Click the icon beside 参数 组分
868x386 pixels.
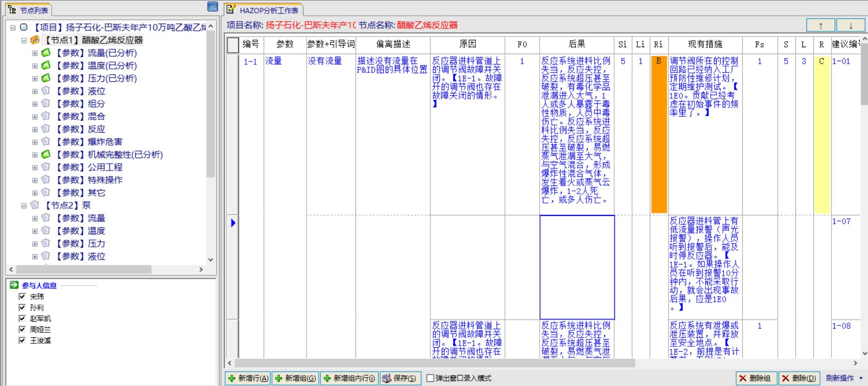tap(46, 104)
